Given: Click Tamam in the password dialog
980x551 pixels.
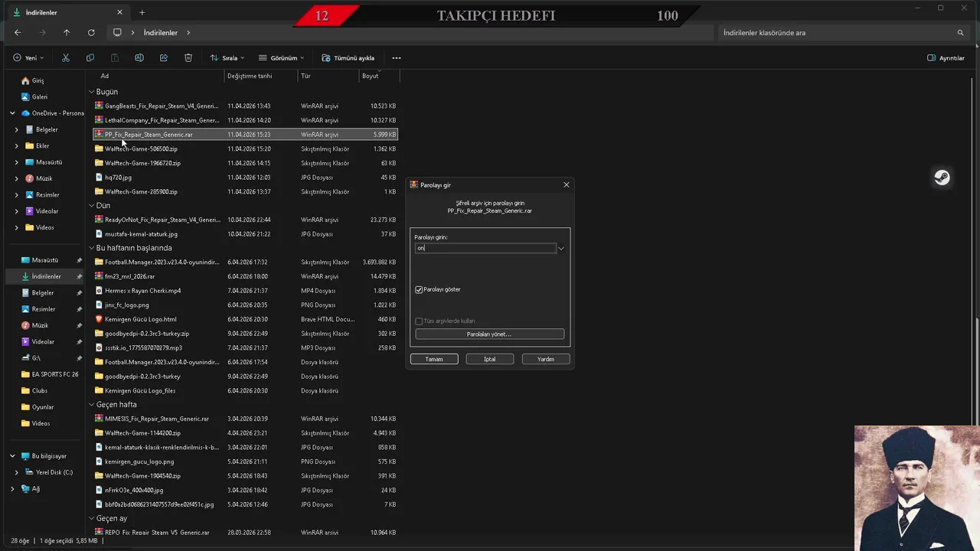Looking at the screenshot, I should tap(434, 359).
